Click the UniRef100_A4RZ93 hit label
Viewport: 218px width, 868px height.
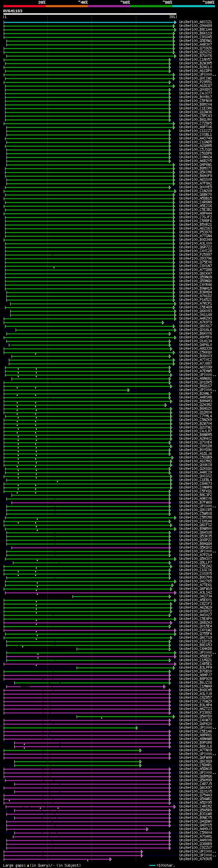coord(196,319)
